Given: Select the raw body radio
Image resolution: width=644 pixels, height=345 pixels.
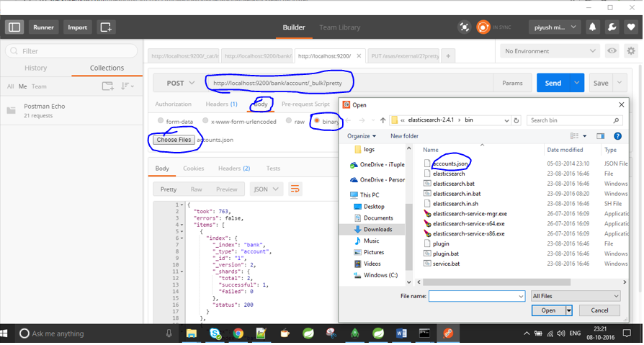Looking at the screenshot, I should click(289, 121).
